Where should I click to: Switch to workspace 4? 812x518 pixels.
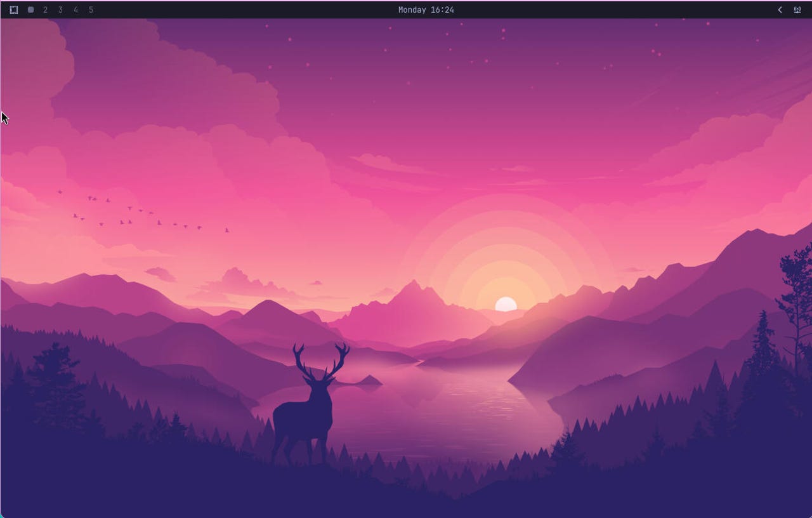click(75, 10)
